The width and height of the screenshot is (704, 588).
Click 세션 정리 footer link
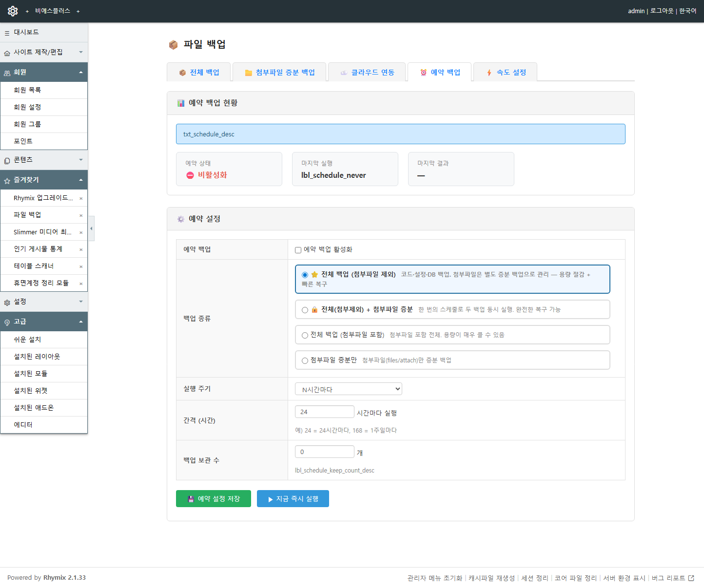(x=535, y=578)
